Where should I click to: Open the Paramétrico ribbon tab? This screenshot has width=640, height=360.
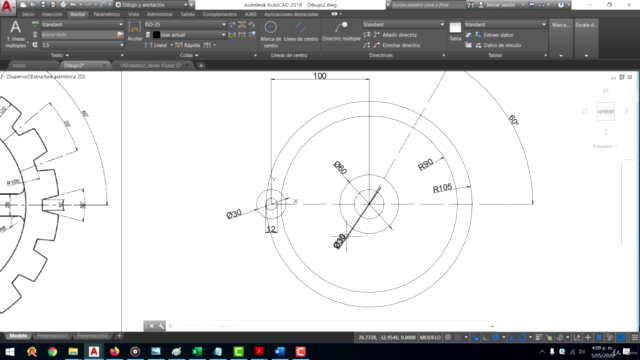coord(107,14)
